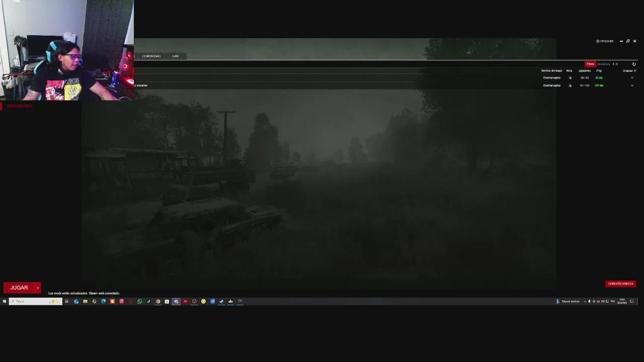Open the COMUNIDAD tab
644x362 pixels.
[151, 56]
